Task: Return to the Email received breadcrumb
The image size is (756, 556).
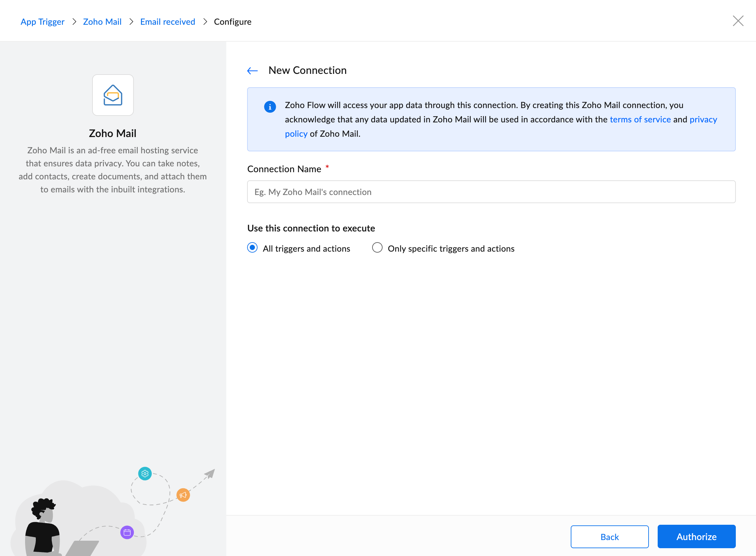Action: click(x=168, y=22)
